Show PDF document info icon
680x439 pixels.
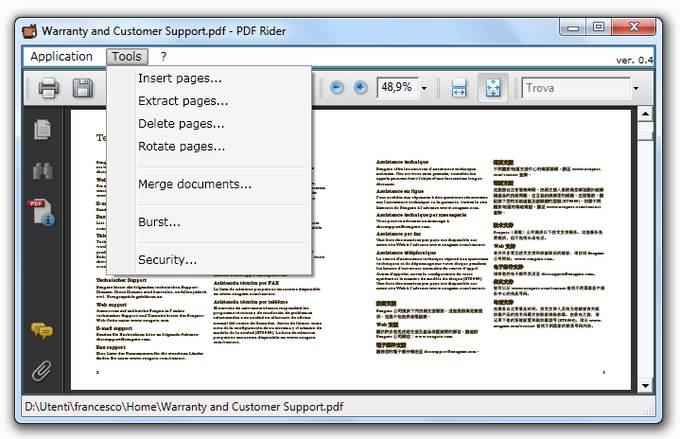coord(42,212)
